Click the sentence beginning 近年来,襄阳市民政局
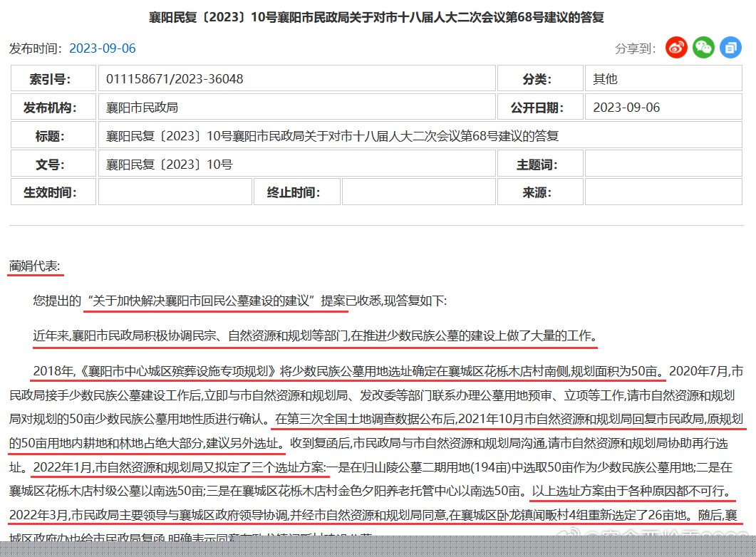This screenshot has height=557, width=756. pos(314,335)
